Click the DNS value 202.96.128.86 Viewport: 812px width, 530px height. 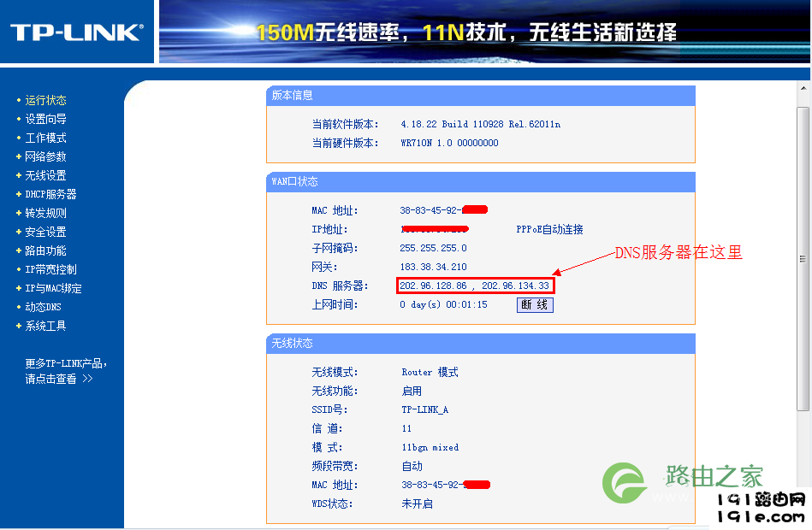[433, 286]
